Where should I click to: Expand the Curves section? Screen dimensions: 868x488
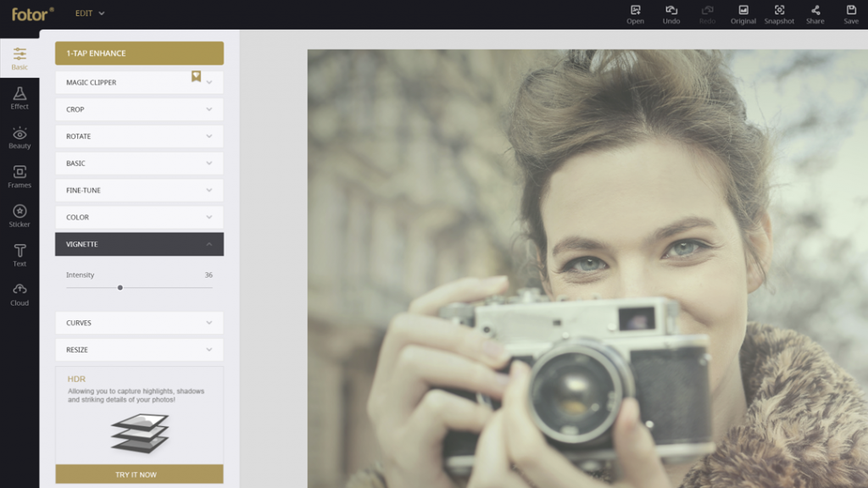point(139,323)
